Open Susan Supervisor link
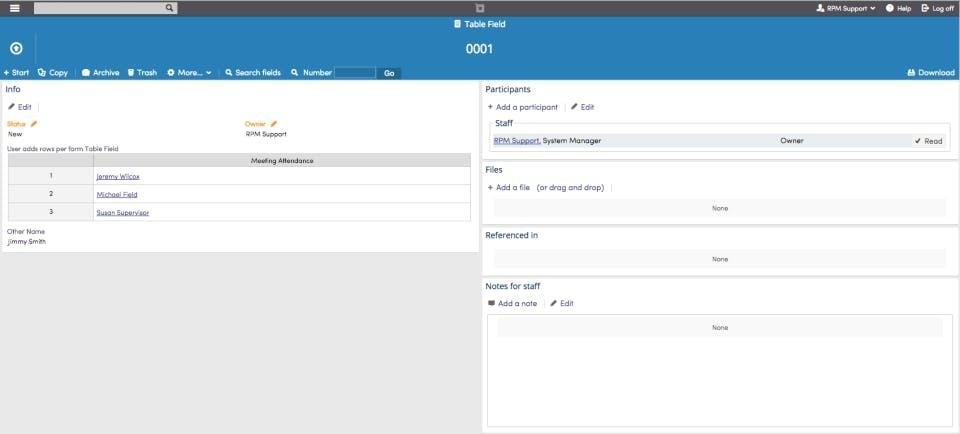This screenshot has height=434, width=960. tap(122, 212)
